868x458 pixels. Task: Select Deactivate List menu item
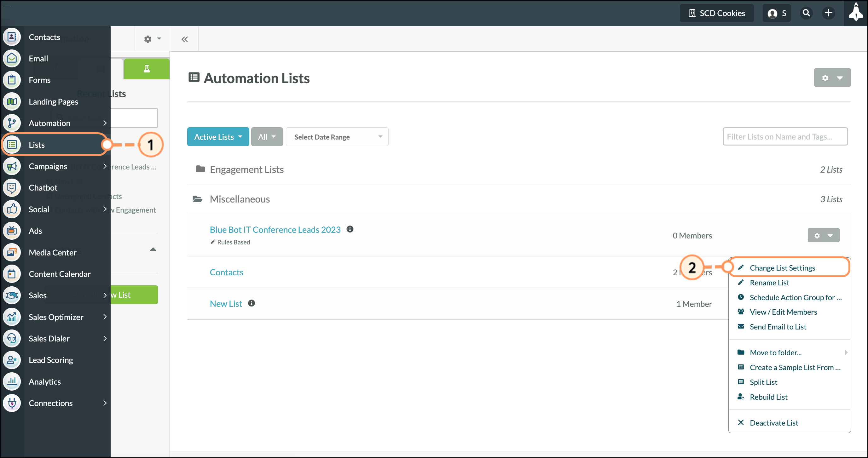774,423
